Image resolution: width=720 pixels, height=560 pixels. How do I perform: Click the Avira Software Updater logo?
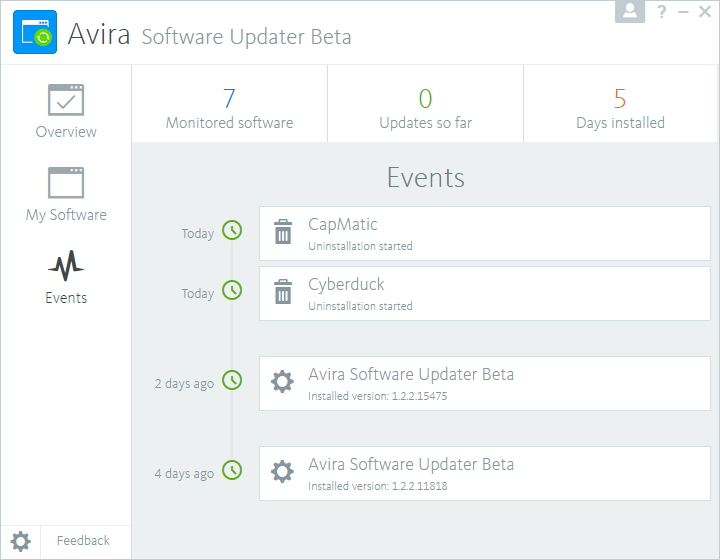(x=35, y=33)
